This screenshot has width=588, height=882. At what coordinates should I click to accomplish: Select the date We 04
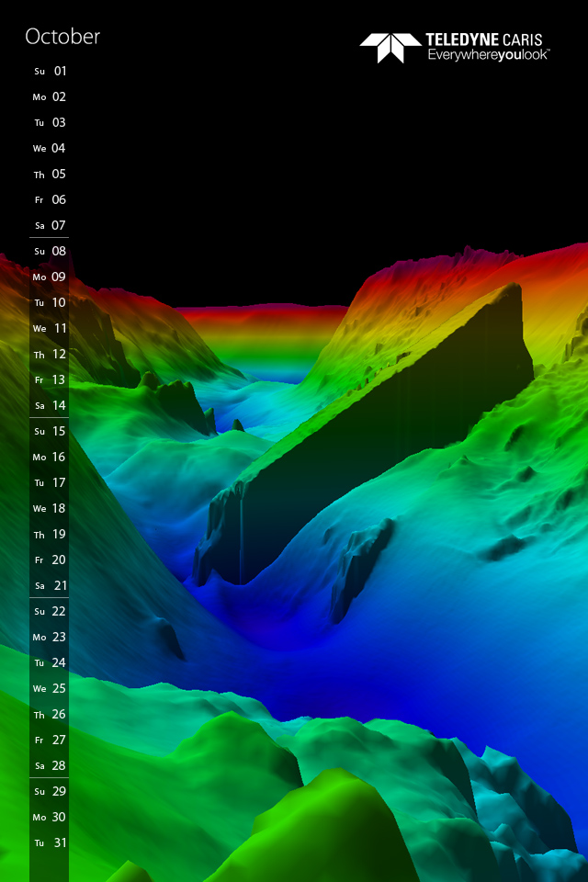click(50, 149)
